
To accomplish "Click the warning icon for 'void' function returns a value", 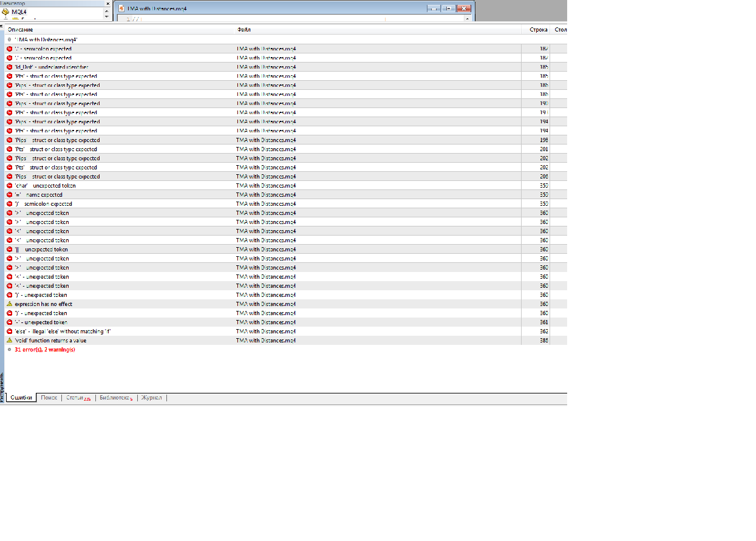I will 9,340.
